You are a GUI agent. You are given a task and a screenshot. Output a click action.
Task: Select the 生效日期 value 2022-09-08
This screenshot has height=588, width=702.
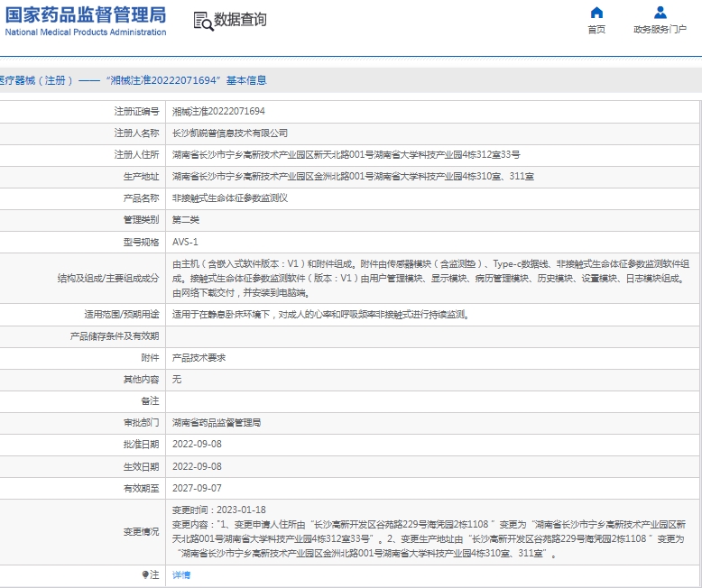(197, 467)
